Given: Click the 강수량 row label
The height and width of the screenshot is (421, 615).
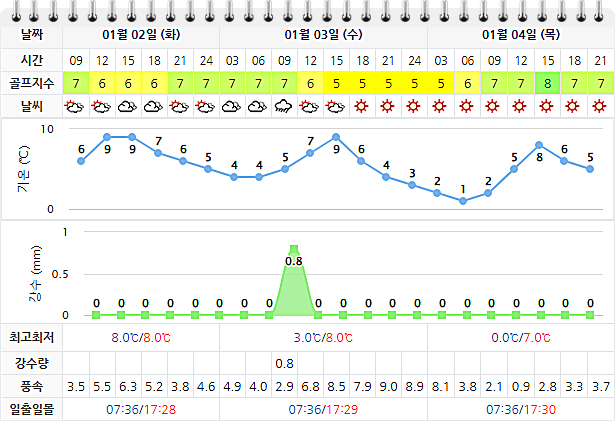Looking at the screenshot, I should [x=31, y=363].
